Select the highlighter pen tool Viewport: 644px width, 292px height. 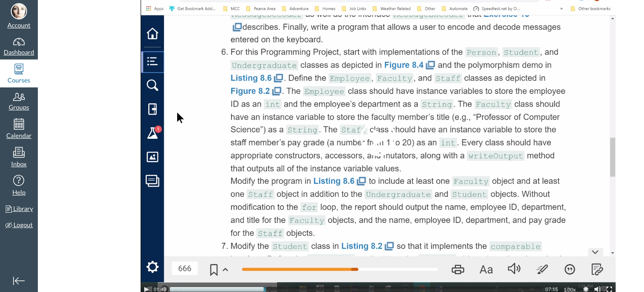click(542, 269)
